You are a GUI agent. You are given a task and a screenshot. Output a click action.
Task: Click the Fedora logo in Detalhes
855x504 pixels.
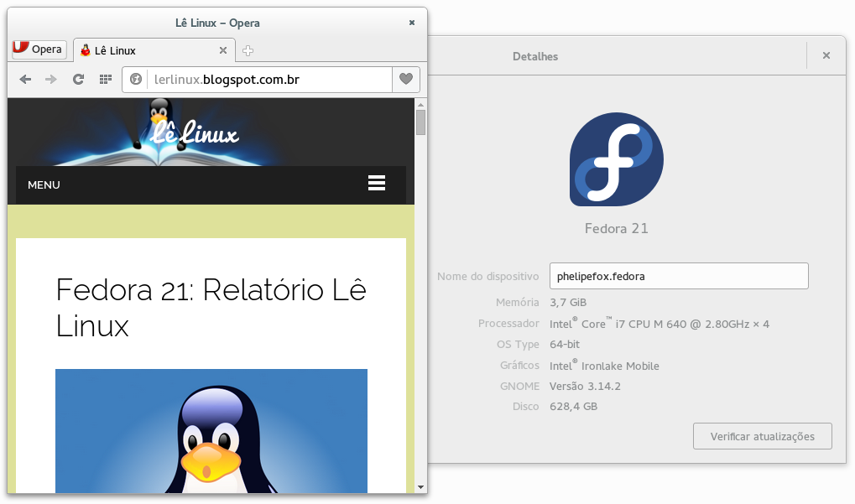[x=616, y=159]
